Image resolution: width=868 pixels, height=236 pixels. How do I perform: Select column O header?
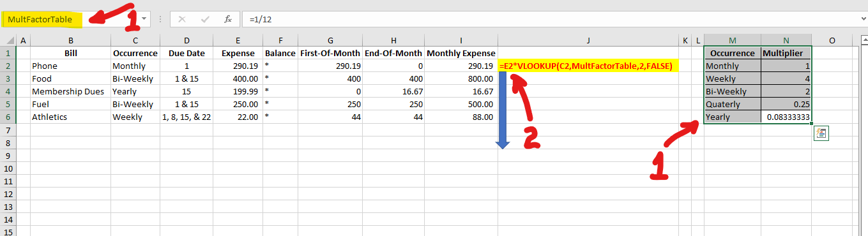click(832, 41)
